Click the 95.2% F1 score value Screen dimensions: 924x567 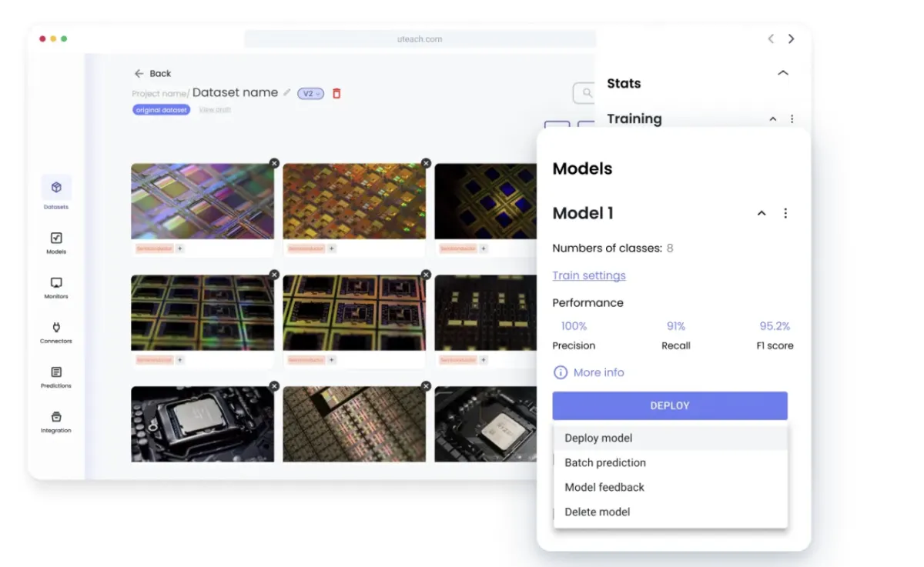pyautogui.click(x=775, y=326)
